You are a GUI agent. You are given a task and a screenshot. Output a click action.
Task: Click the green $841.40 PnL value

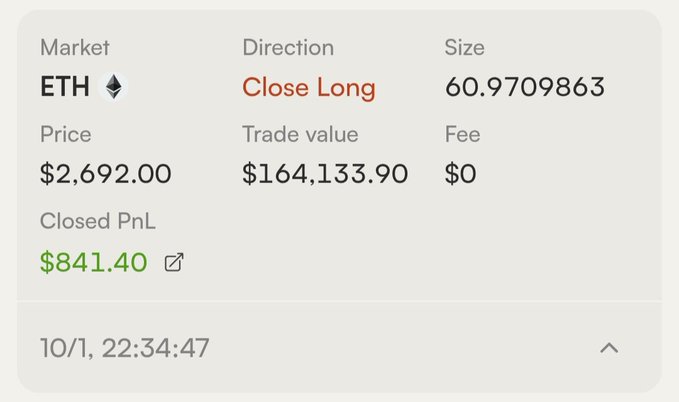tap(94, 263)
